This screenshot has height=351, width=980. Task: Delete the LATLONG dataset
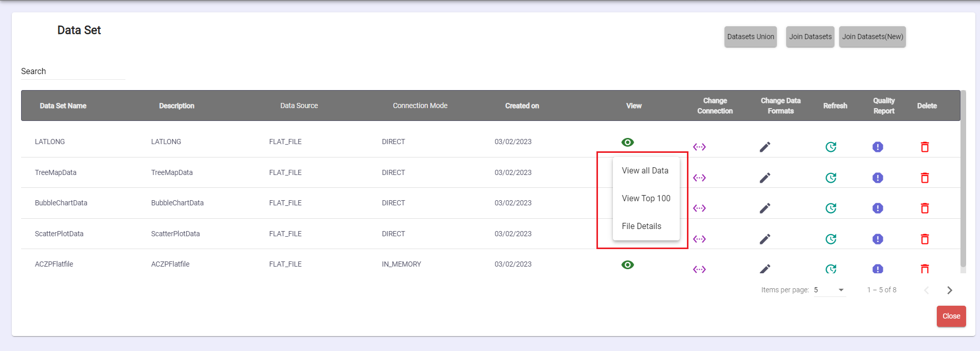pos(924,147)
